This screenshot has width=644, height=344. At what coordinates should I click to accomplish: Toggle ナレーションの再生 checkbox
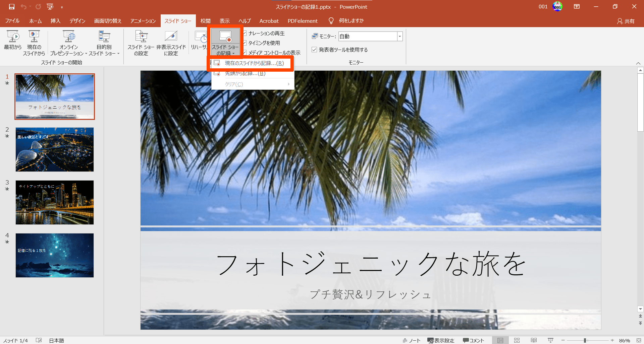coord(245,33)
